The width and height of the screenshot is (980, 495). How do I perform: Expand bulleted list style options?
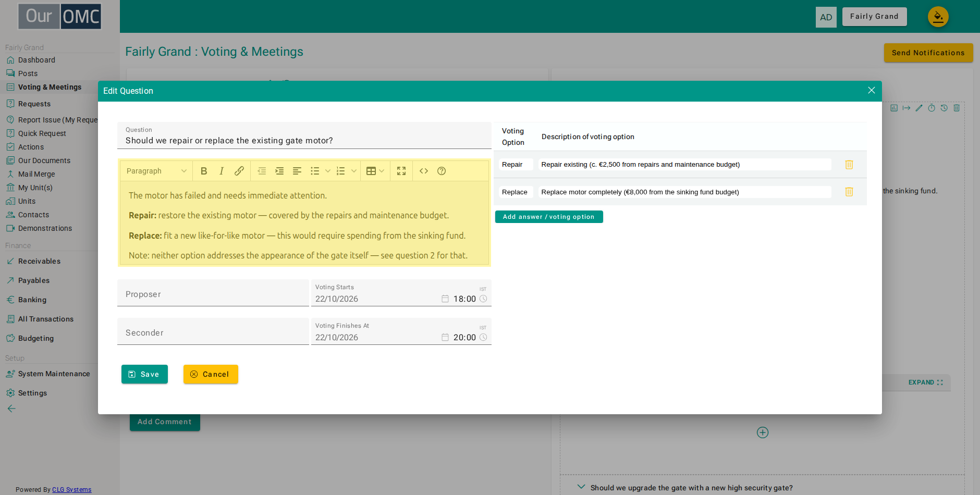pyautogui.click(x=328, y=171)
